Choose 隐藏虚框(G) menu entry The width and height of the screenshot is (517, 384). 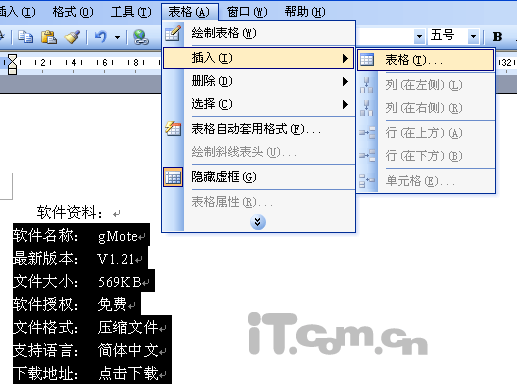[x=258, y=177]
